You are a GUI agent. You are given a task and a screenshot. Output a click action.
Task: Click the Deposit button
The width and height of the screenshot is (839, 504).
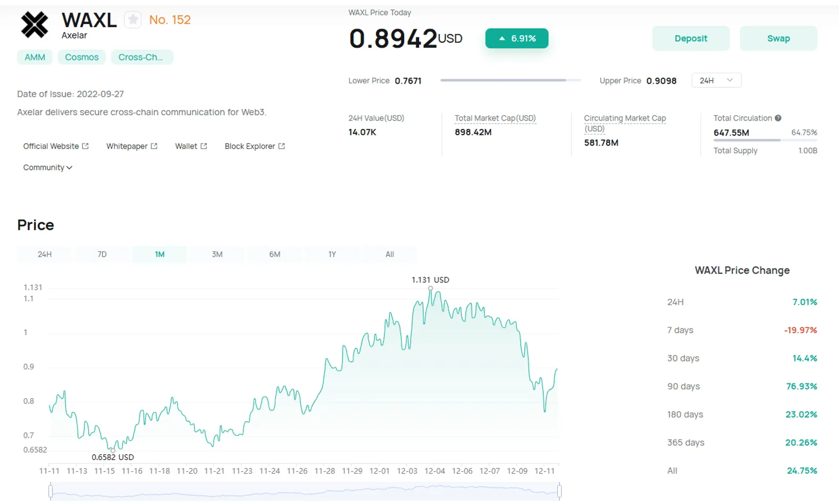pyautogui.click(x=691, y=38)
